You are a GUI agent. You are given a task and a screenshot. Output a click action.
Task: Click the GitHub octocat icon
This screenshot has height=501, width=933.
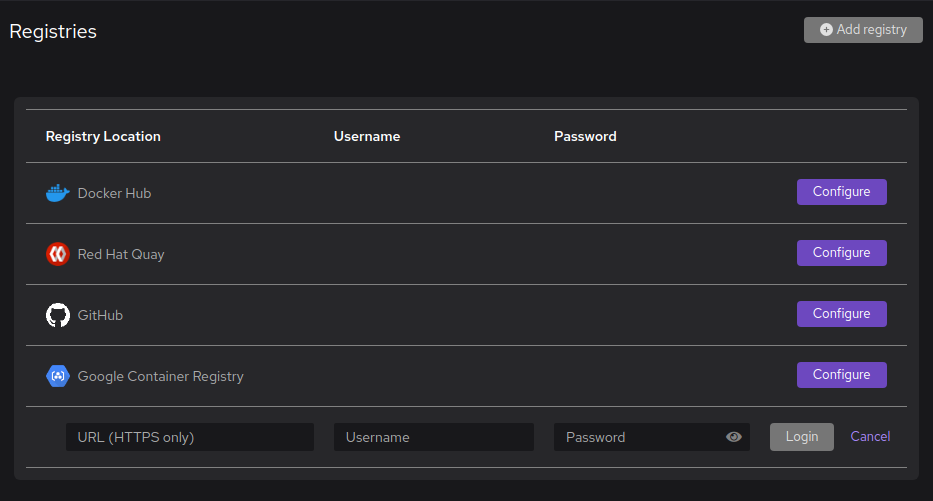pos(58,315)
